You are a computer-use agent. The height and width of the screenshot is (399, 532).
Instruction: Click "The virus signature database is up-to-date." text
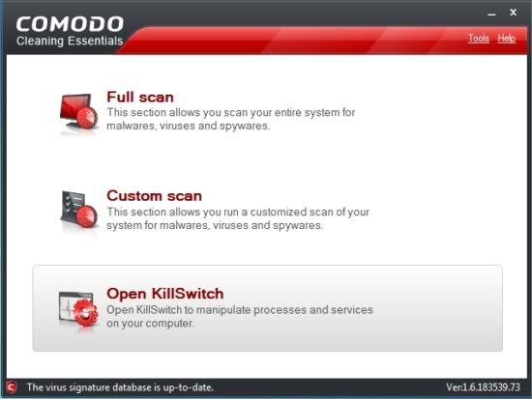click(x=120, y=387)
